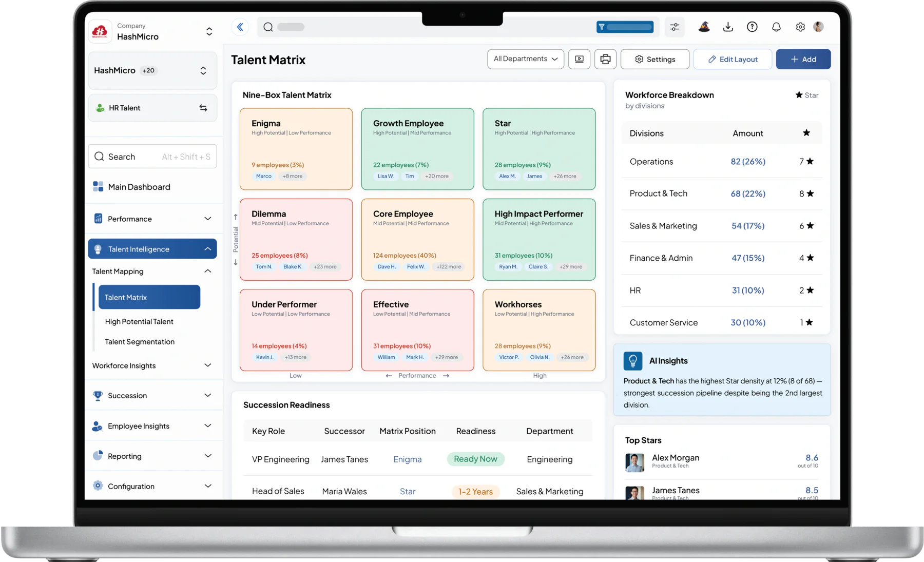The height and width of the screenshot is (562, 924).
Task: Open the help question mark icon
Action: (752, 27)
